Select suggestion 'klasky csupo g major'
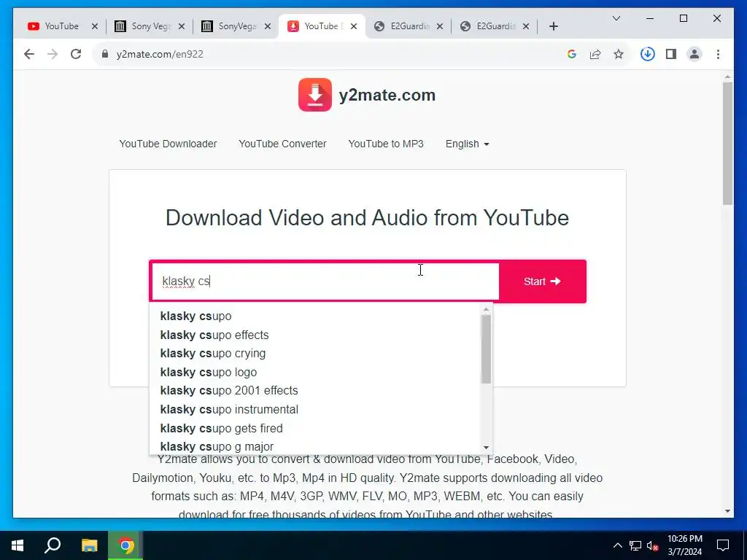The image size is (747, 560). [315, 447]
